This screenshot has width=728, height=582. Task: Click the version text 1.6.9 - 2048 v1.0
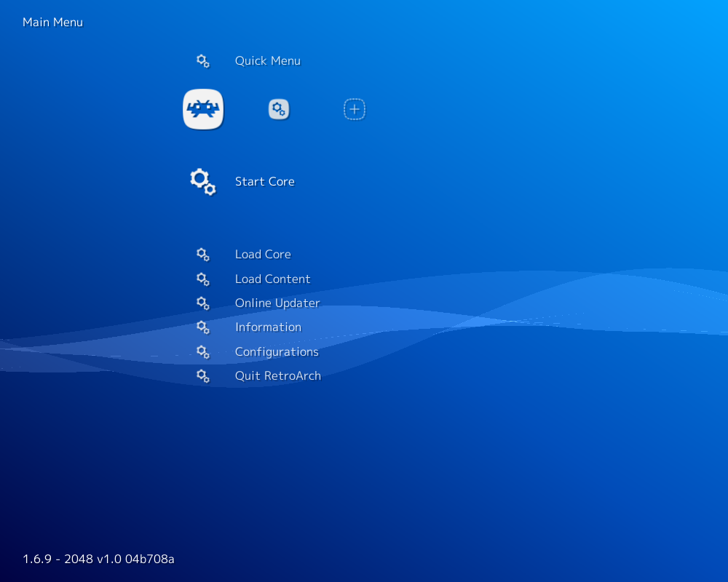pyautogui.click(x=98, y=559)
